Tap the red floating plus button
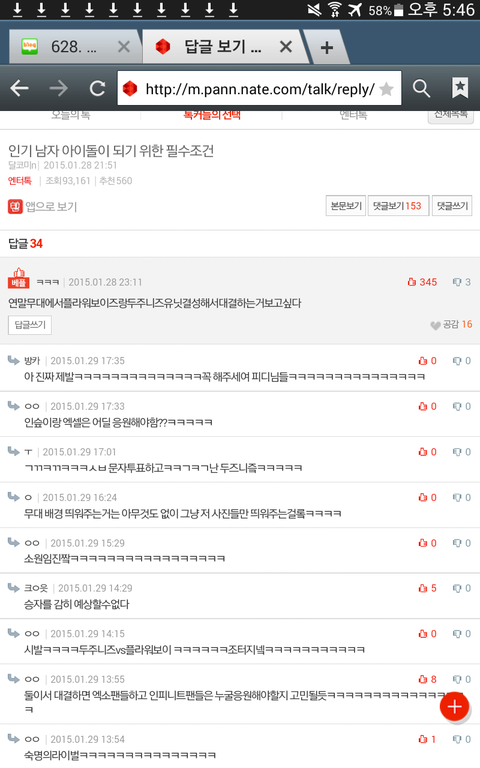Screen dimensions: 480x768 [454, 706]
